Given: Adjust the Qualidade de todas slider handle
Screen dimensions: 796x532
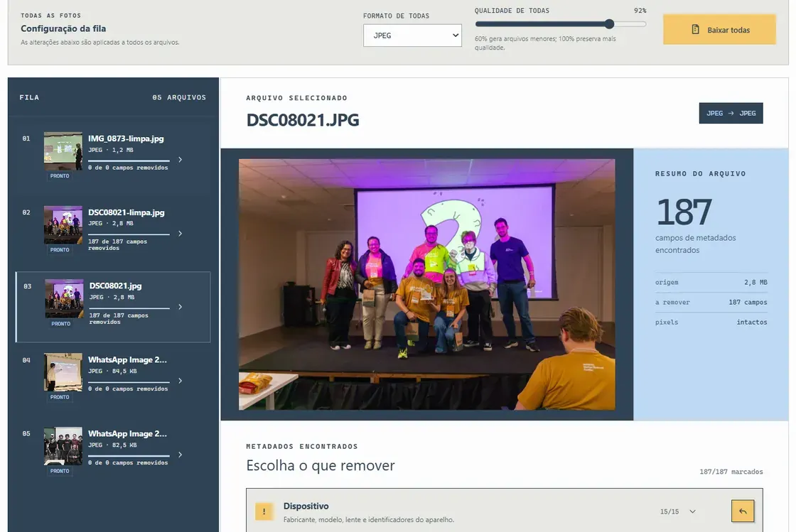Looking at the screenshot, I should click(609, 24).
